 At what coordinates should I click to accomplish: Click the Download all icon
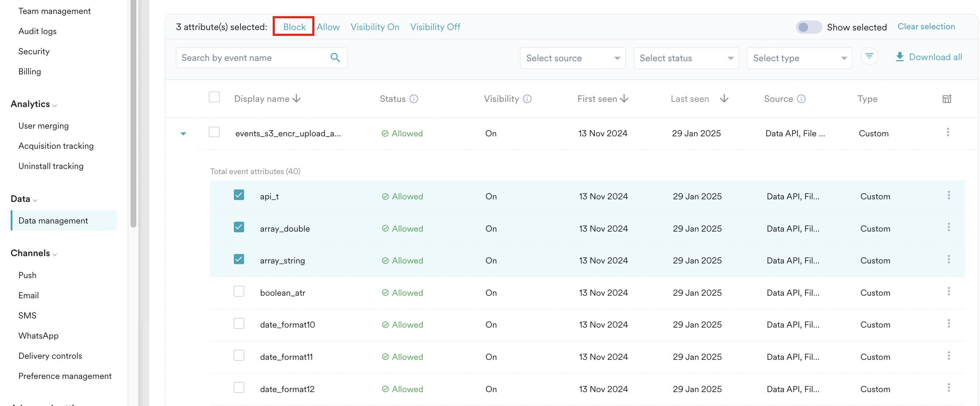coord(899,57)
